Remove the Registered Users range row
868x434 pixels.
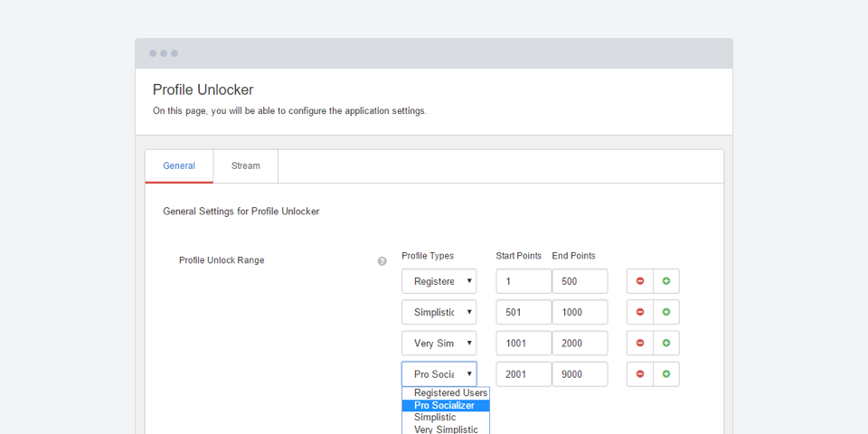point(640,281)
